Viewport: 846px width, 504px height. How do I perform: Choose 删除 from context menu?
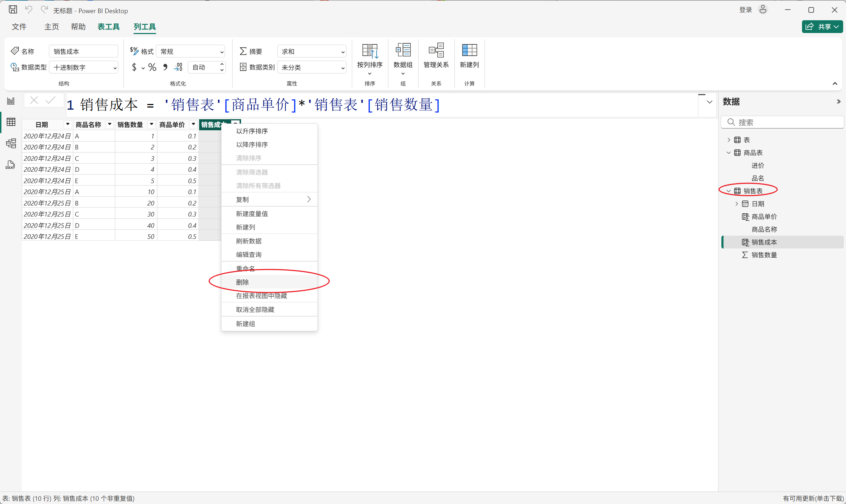242,282
